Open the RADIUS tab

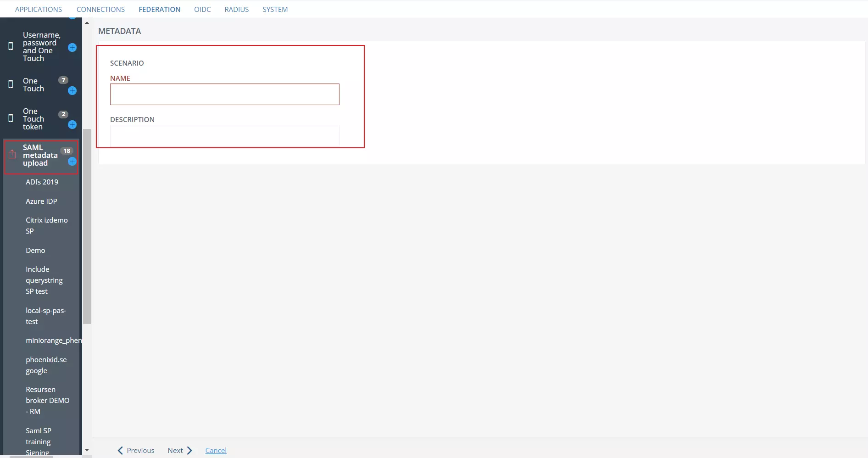237,9
